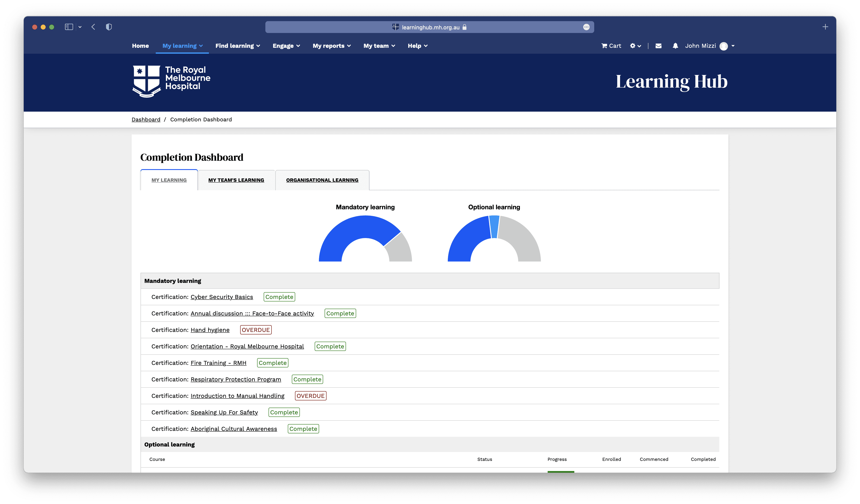Expand the Engage menu

(x=286, y=46)
